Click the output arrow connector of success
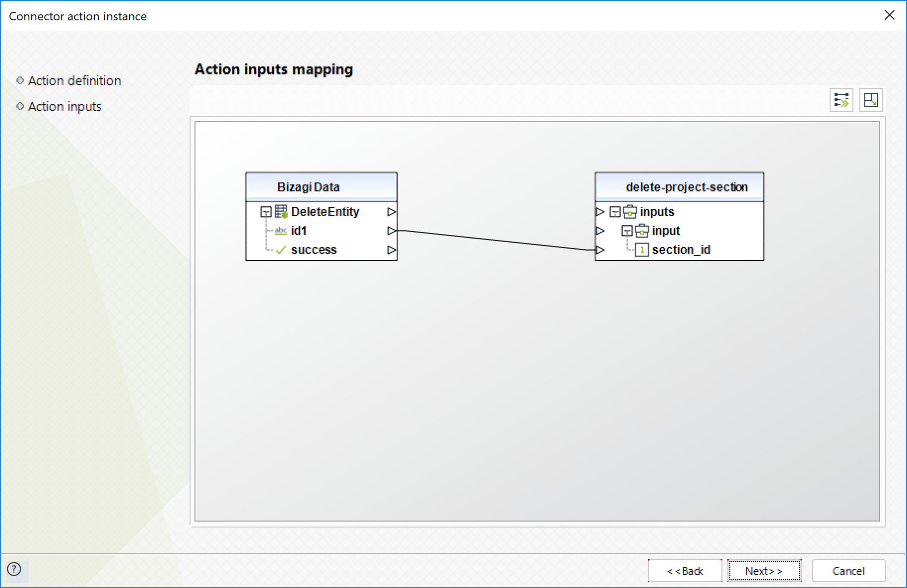907x588 pixels. click(391, 250)
